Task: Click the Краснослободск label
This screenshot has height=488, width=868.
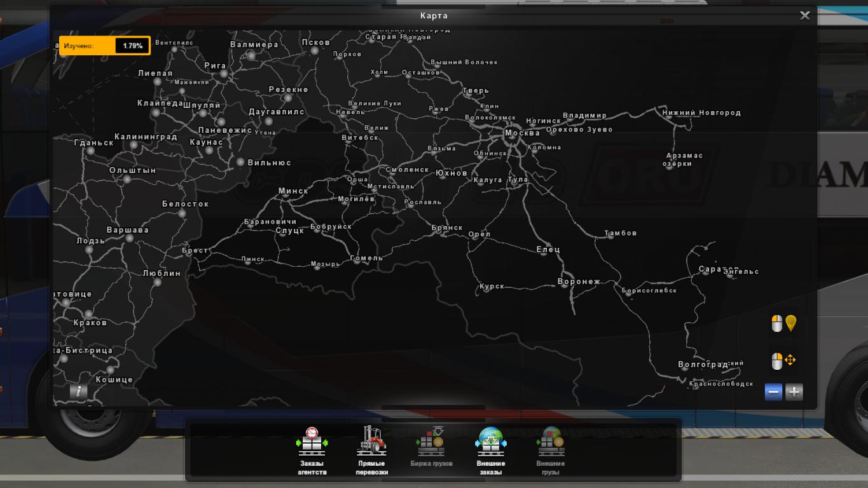Action: click(721, 384)
